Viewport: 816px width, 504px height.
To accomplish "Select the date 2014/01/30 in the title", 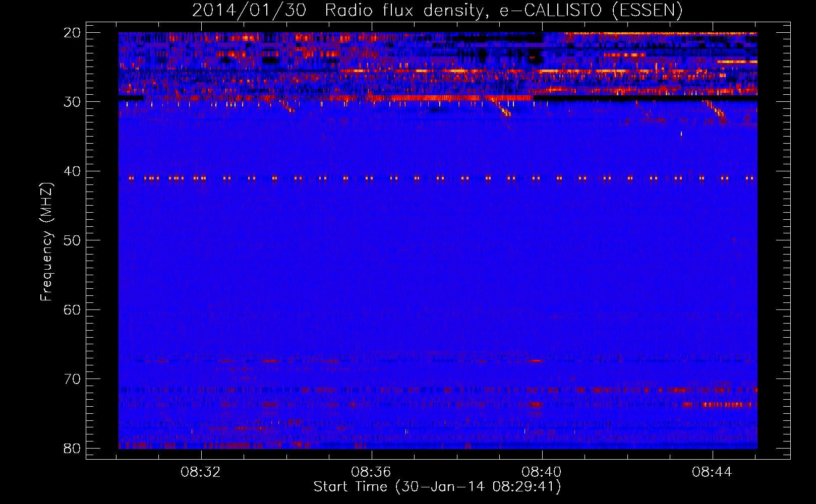I will coord(249,10).
